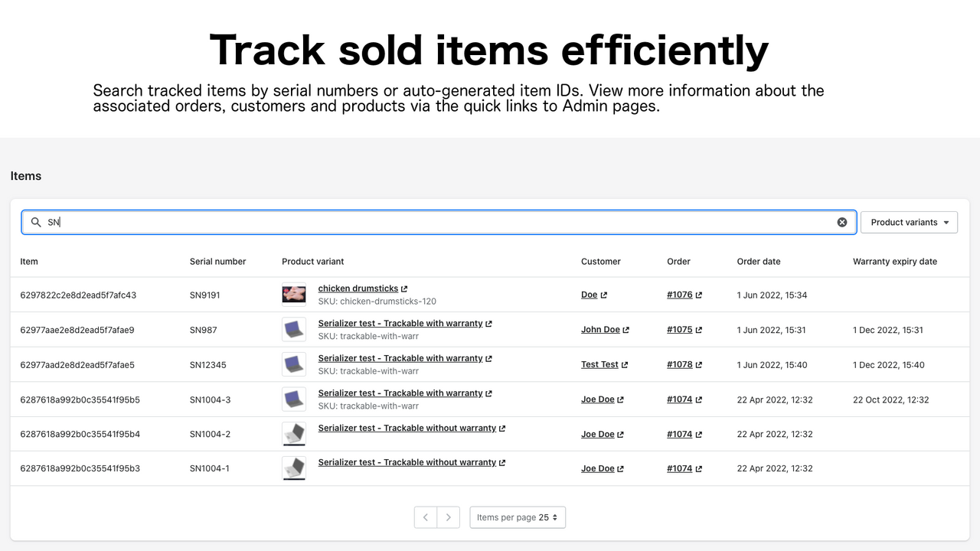Open external link icon beside order #1076

(x=699, y=295)
